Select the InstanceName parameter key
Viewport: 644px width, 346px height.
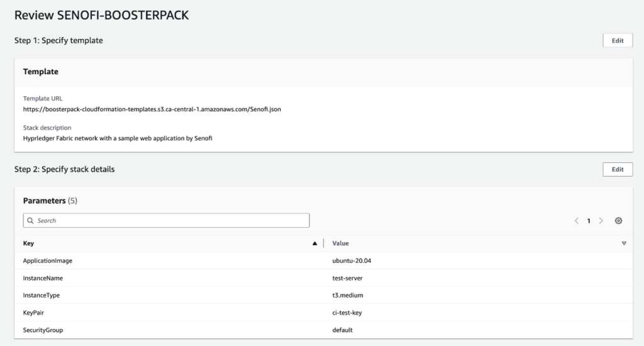point(43,277)
